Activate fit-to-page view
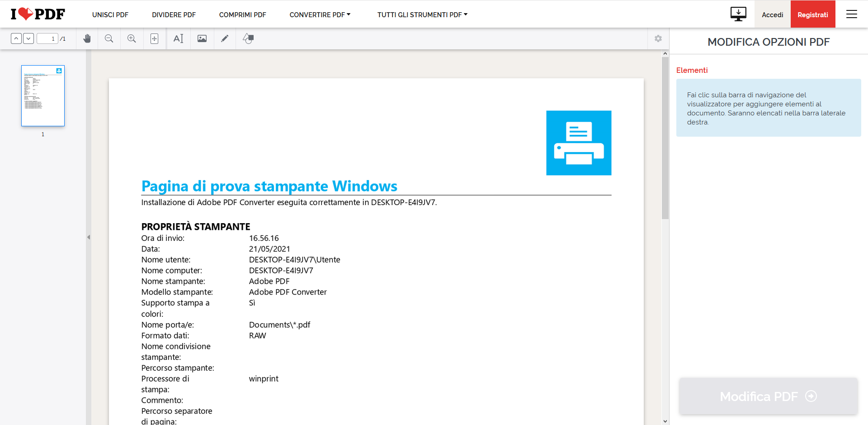Viewport: 868px width, 425px height. (x=154, y=39)
